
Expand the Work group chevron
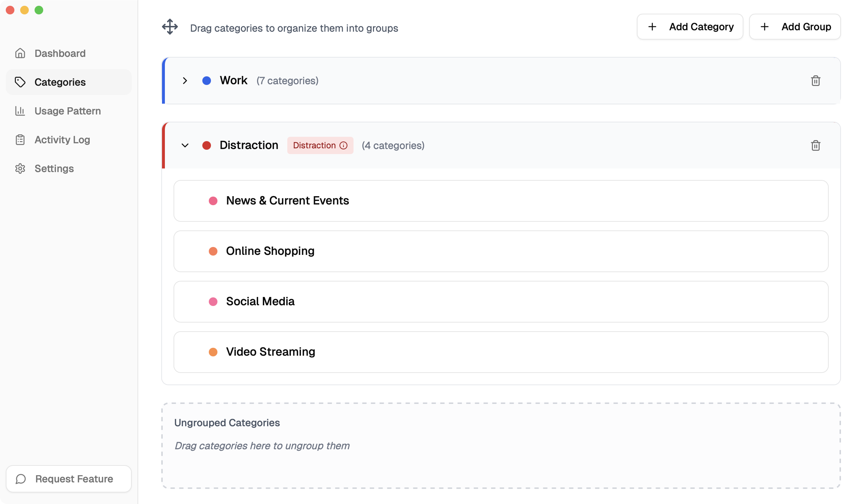click(185, 81)
